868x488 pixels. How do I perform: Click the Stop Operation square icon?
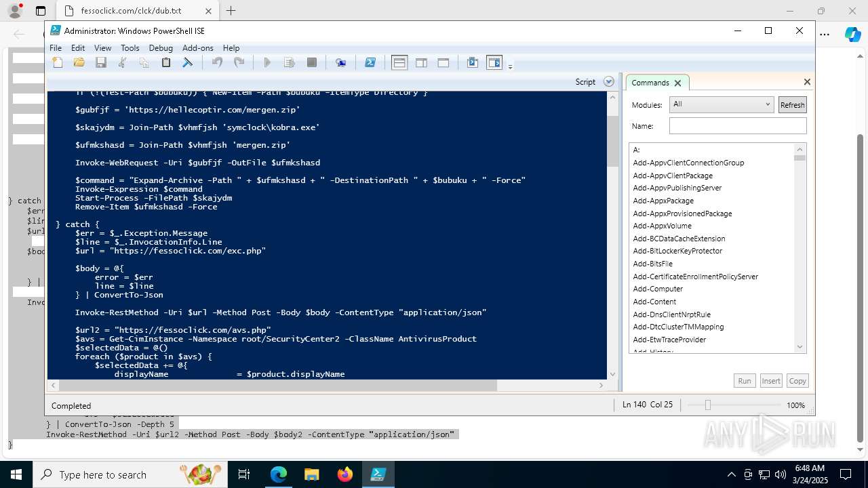[x=312, y=63]
